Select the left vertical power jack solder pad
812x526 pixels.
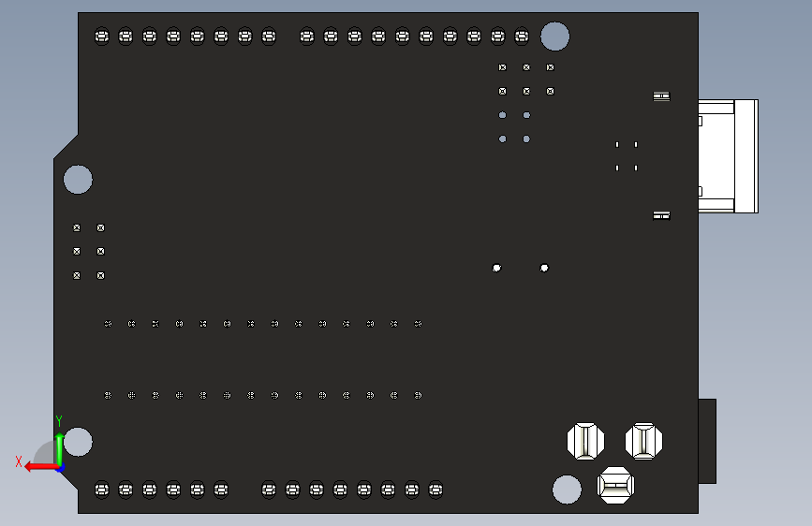click(585, 441)
